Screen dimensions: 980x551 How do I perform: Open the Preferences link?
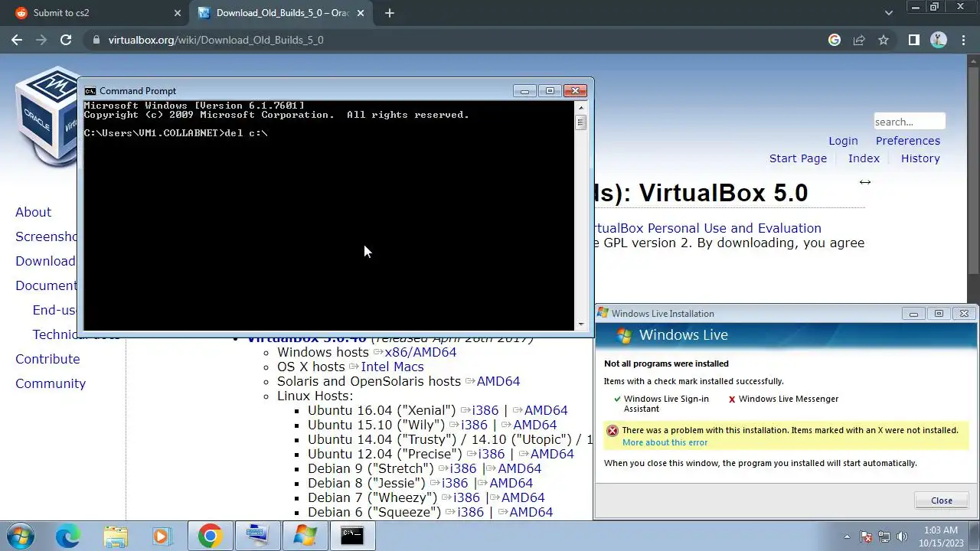pyautogui.click(x=908, y=141)
